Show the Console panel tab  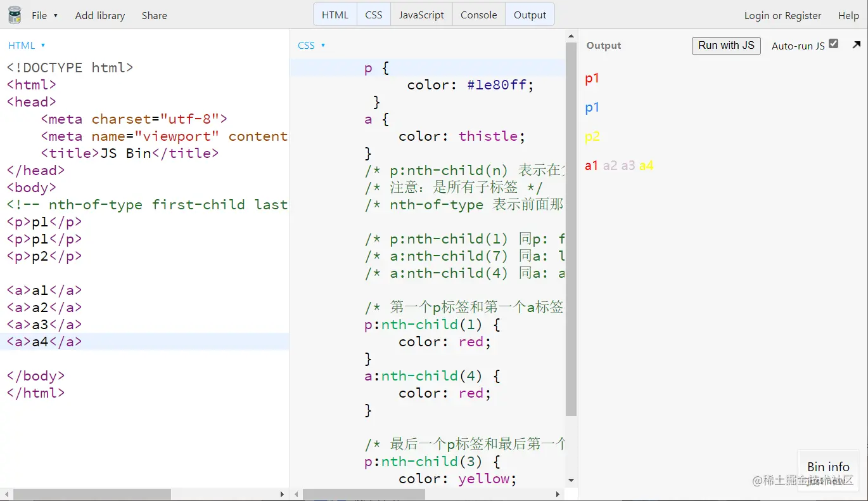479,15
